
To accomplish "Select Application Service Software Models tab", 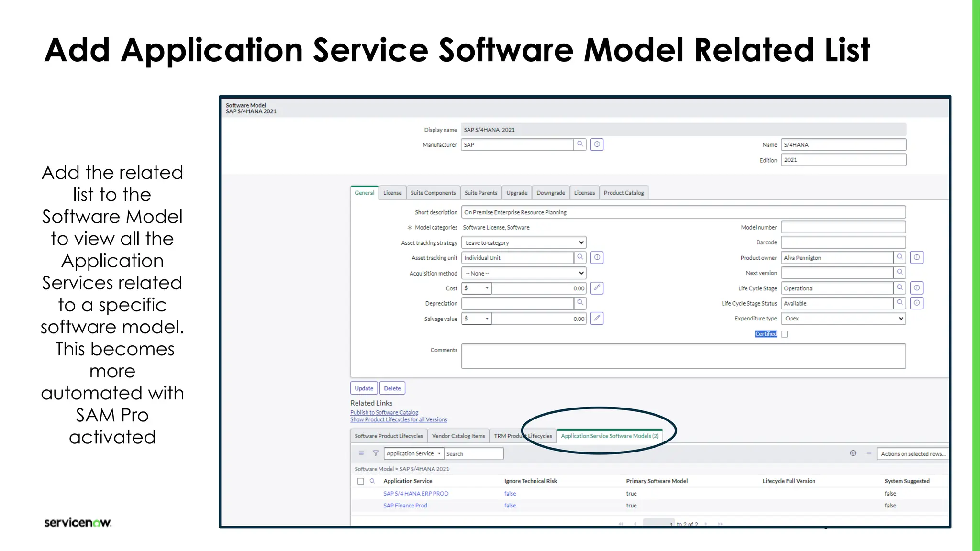I will (x=610, y=436).
